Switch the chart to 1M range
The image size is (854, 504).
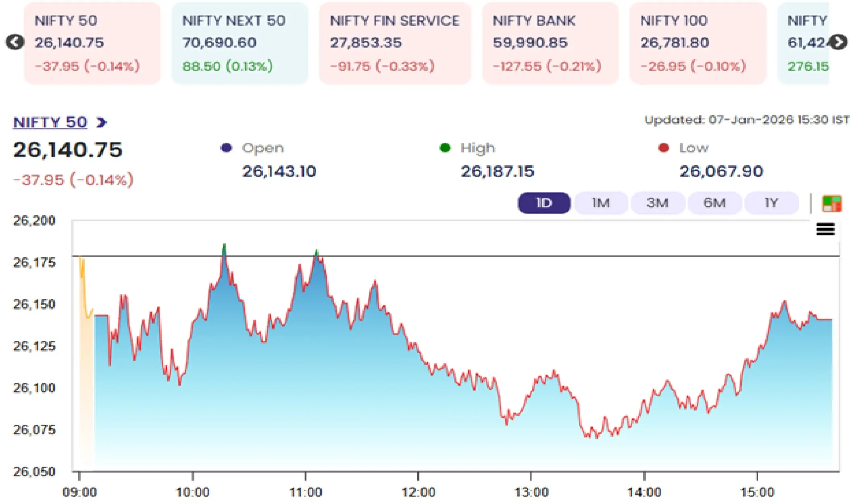coord(601,203)
